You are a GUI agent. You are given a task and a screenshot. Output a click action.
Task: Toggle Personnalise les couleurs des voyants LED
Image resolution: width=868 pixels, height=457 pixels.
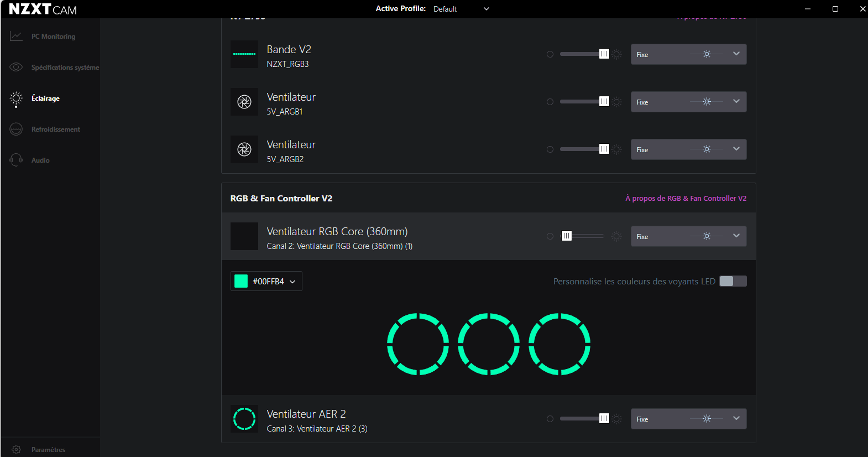[733, 281]
